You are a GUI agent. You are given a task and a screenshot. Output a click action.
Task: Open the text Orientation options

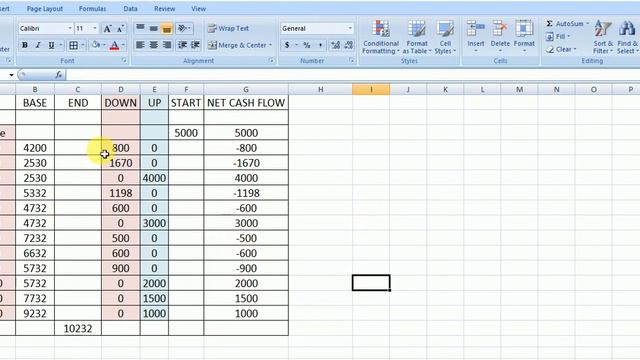coord(184,28)
